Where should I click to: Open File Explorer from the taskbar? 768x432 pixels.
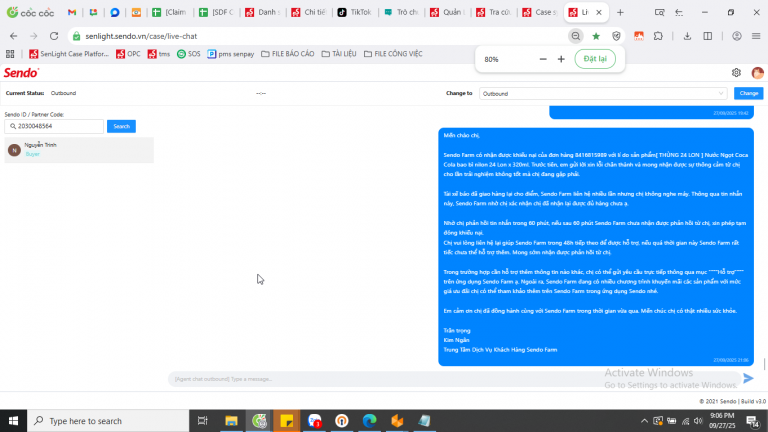tap(231, 421)
